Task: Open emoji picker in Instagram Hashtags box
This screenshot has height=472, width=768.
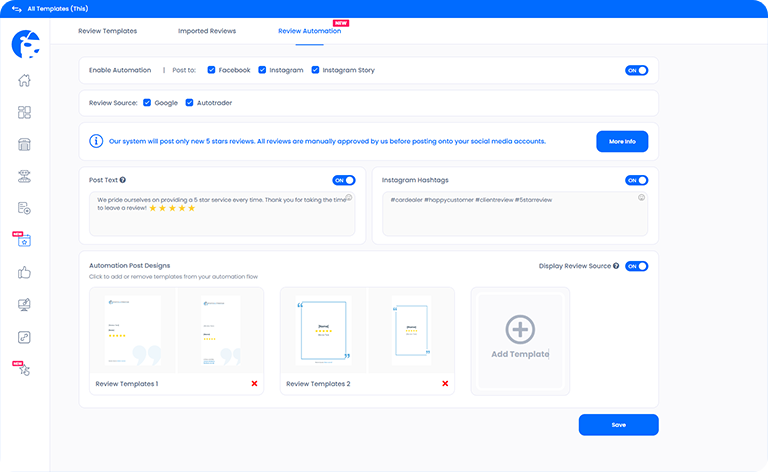Action: 641,198
